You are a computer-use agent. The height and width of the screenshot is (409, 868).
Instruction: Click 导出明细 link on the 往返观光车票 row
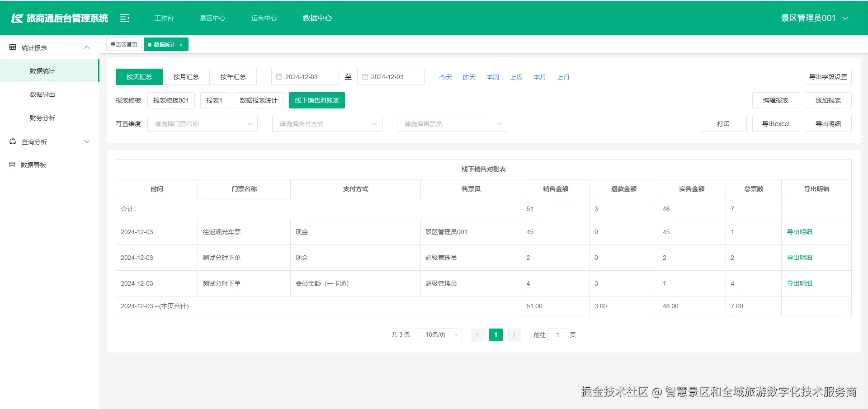point(799,232)
